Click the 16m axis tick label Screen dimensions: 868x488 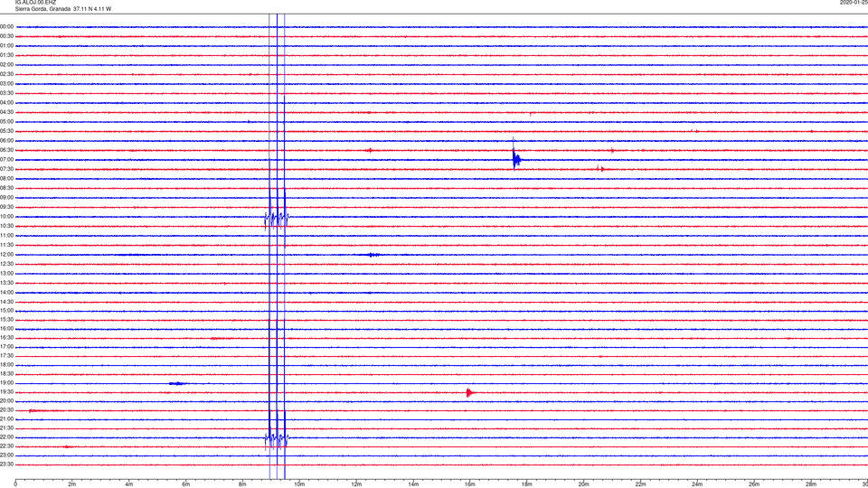[470, 484]
